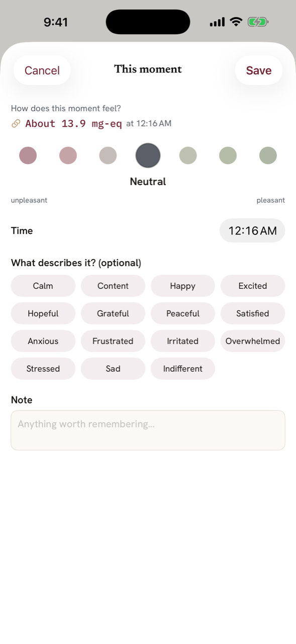This screenshot has width=296, height=644.
Task: Focus the Note text field
Action: coord(148,430)
